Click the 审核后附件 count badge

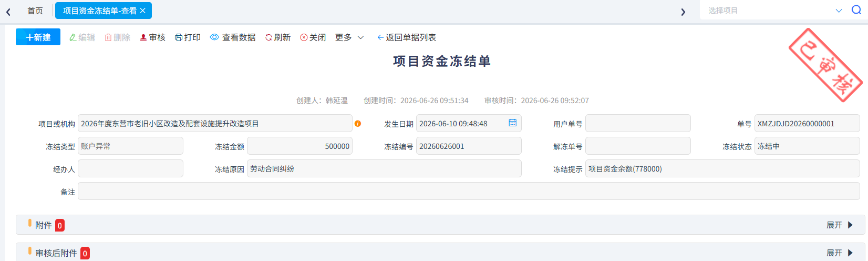pos(85,253)
